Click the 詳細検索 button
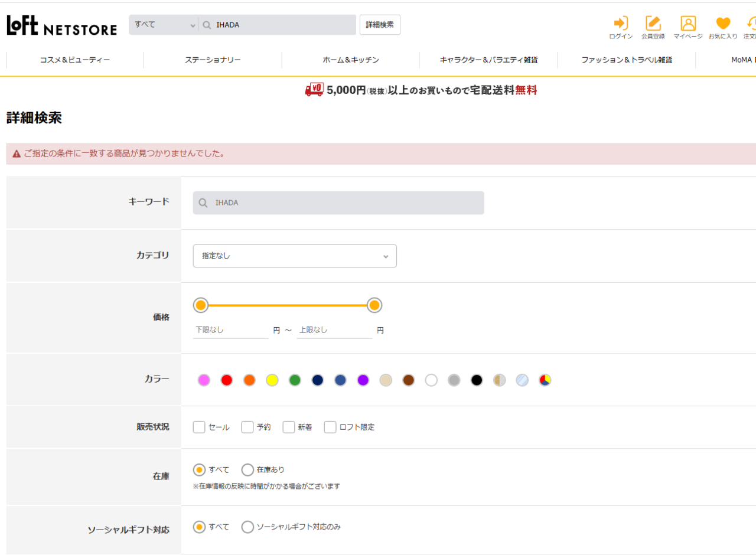This screenshot has height=555, width=756. pyautogui.click(x=380, y=25)
